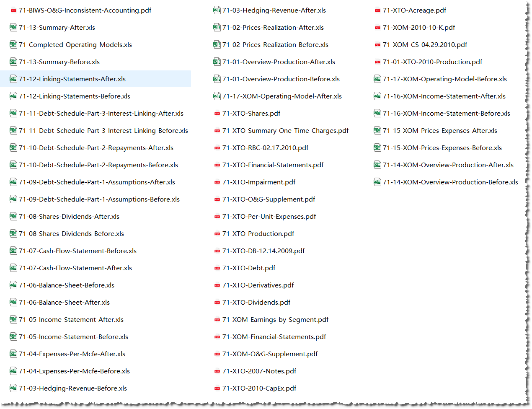Click file name 71-XOM-CS-04.29.2010.pdf
Screen dimensions: 532x409
tap(425, 45)
